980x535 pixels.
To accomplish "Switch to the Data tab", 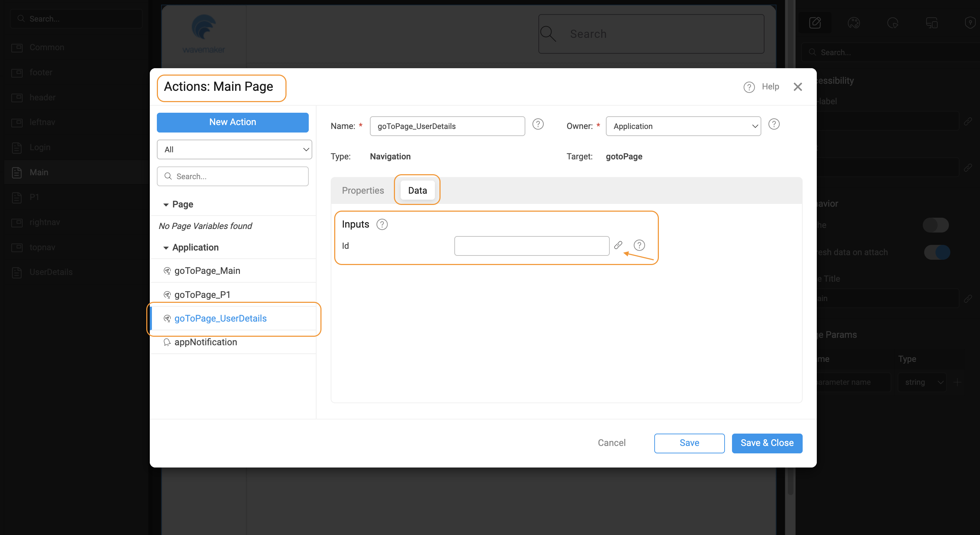I will 417,190.
